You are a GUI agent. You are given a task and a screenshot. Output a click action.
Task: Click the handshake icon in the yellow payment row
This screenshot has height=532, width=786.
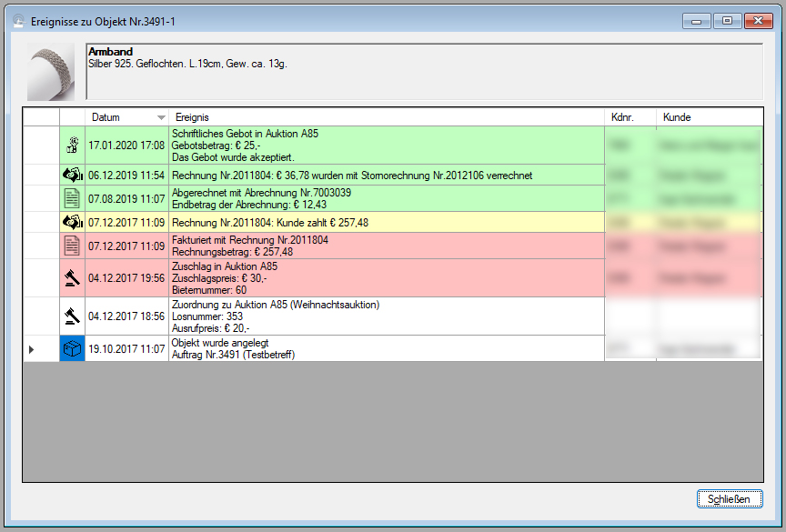point(72,222)
